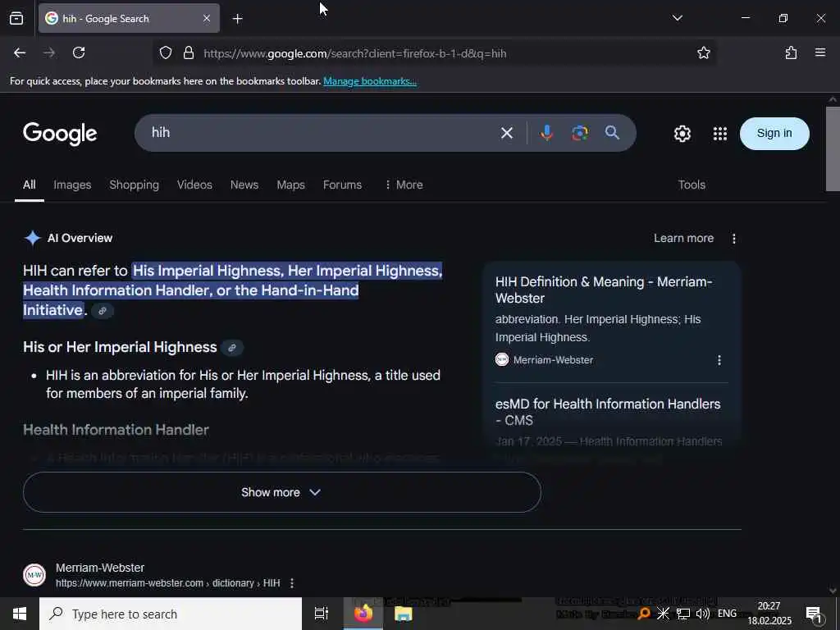
Task: Click the taskbar Type here to search box
Action: (171, 614)
